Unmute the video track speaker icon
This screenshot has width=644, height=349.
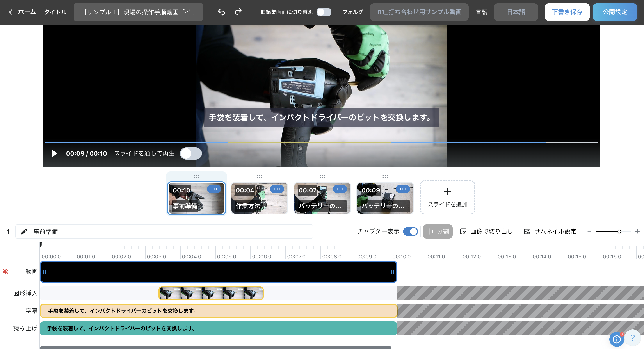6,272
